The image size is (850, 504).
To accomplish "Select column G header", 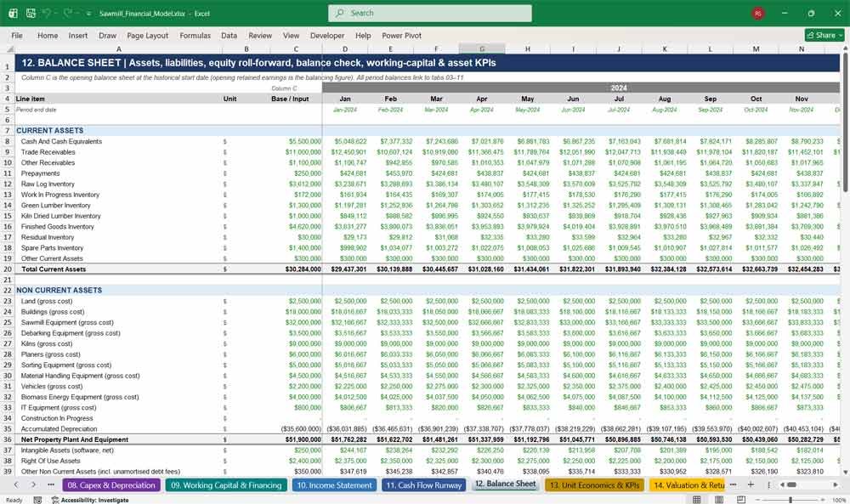I will click(482, 48).
